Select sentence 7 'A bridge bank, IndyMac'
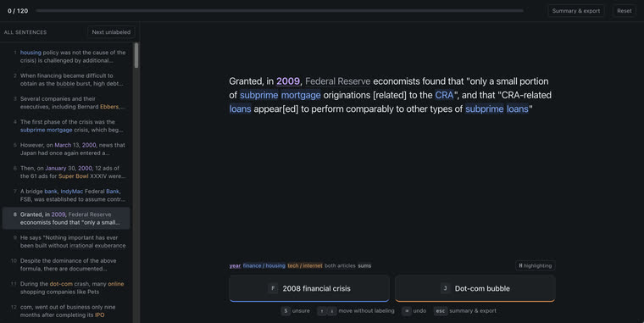The height and width of the screenshot is (323, 644). [66, 195]
